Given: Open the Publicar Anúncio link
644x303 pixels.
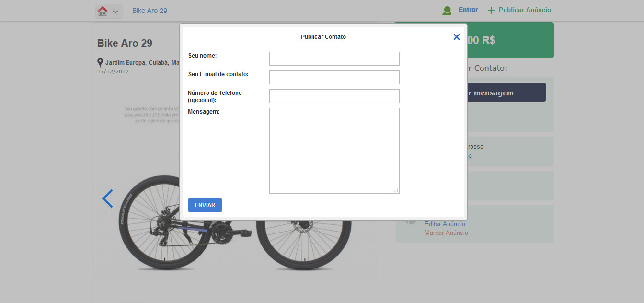Looking at the screenshot, I should 525,10.
